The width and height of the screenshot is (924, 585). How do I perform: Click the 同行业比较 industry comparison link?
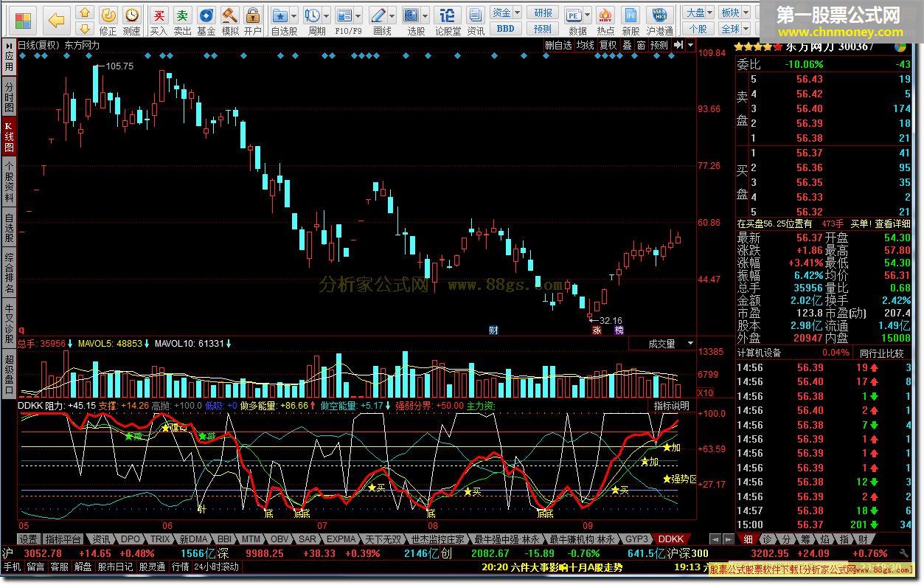[x=881, y=353]
